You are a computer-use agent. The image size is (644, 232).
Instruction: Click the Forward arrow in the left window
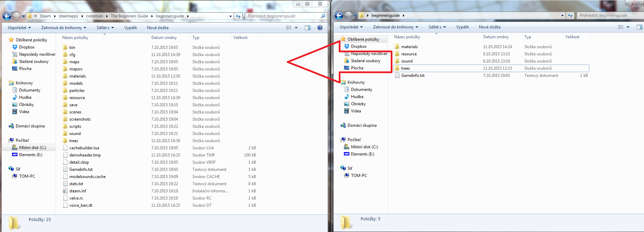[x=16, y=16]
